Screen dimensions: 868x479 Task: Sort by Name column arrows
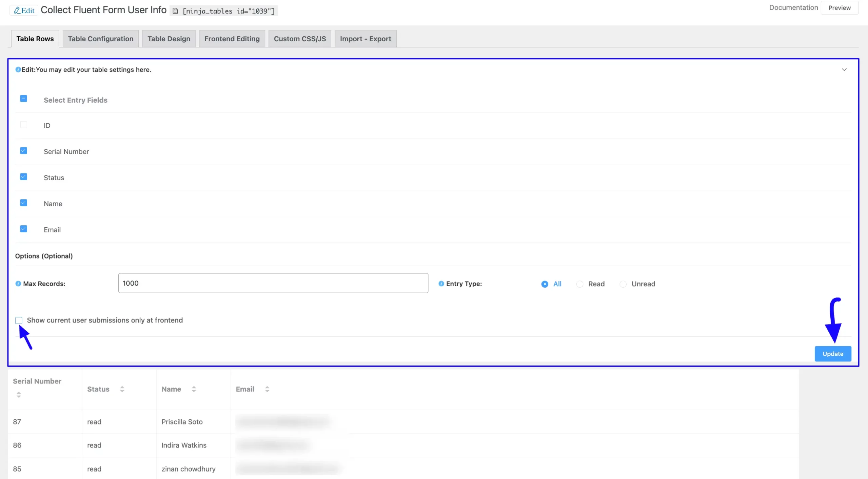[194, 389]
